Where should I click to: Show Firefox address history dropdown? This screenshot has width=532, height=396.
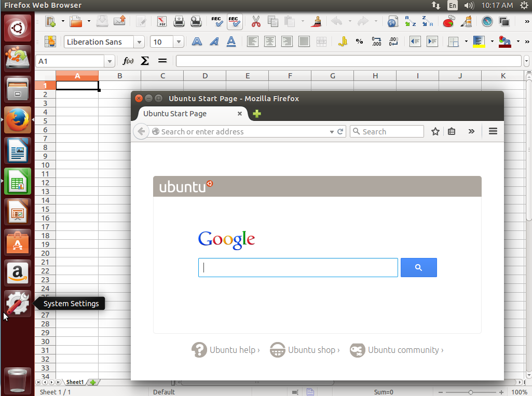pyautogui.click(x=332, y=132)
